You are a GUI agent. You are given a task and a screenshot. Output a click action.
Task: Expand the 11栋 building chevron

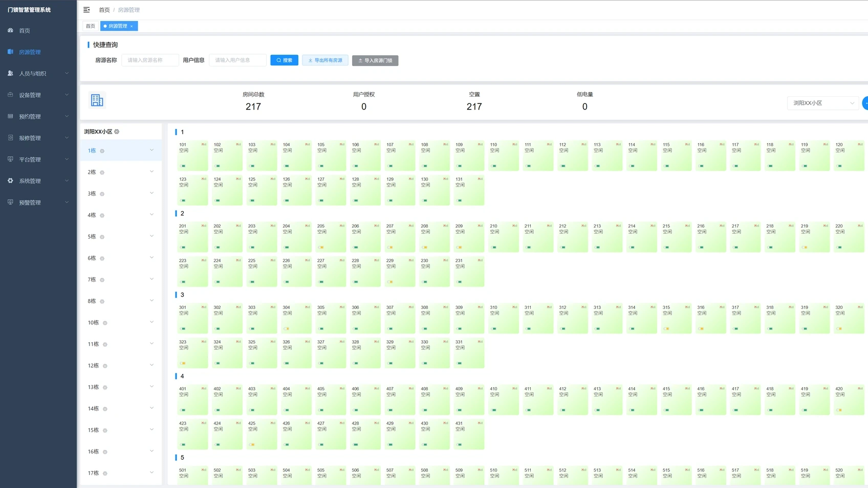151,344
